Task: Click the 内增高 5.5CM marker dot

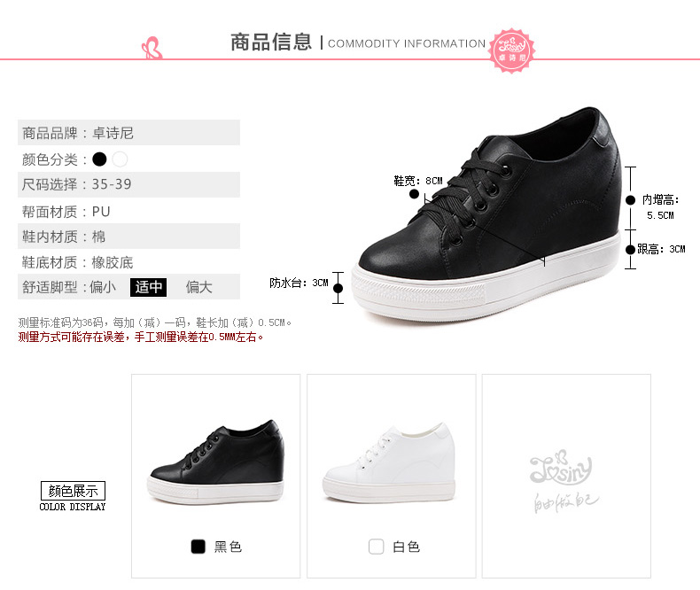Action: point(630,200)
